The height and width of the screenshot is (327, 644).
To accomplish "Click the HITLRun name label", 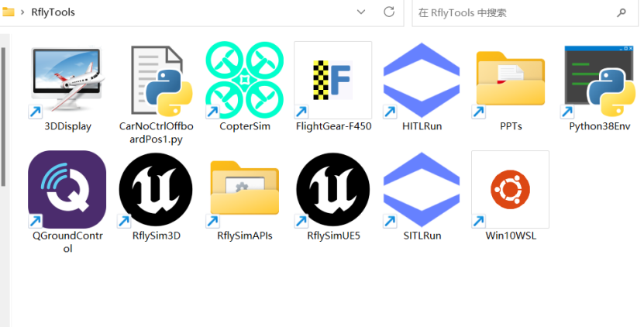I will point(422,126).
